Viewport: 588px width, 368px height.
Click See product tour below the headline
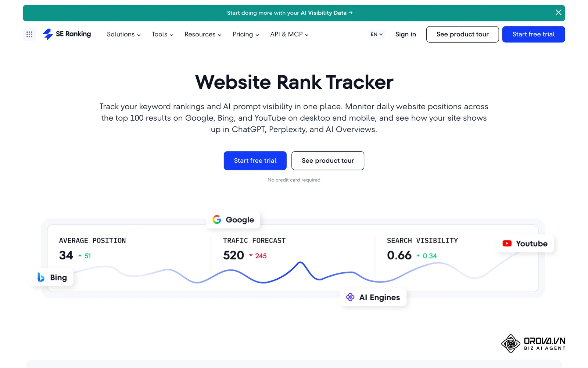click(x=328, y=160)
